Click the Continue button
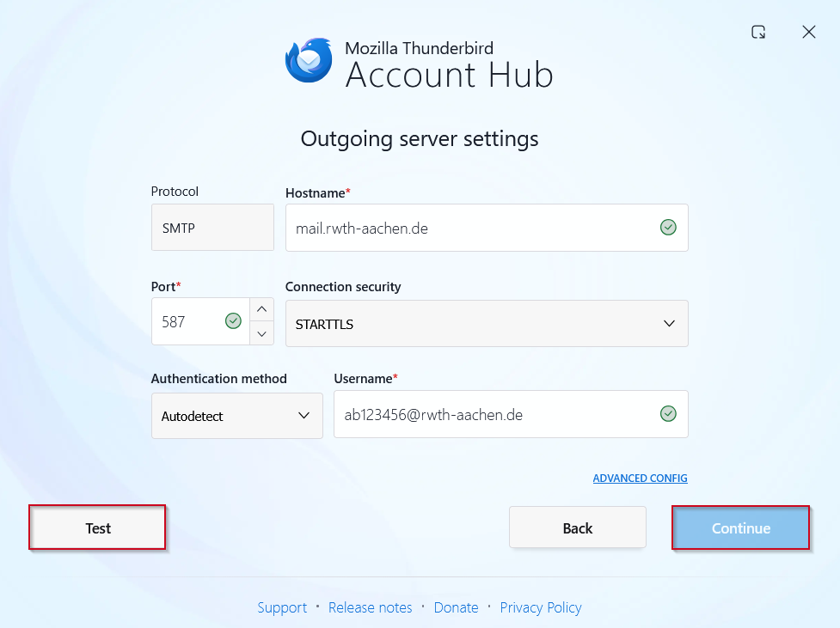The image size is (840, 628). tap(740, 527)
